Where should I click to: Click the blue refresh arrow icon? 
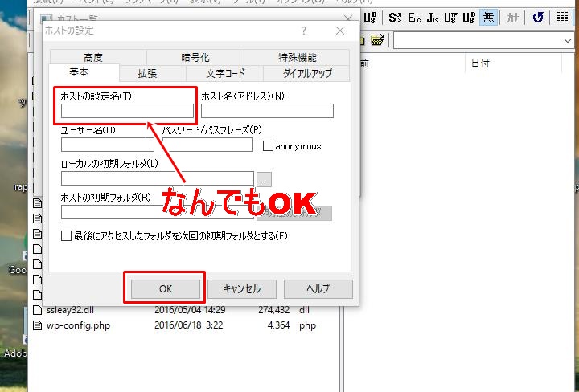(538, 18)
